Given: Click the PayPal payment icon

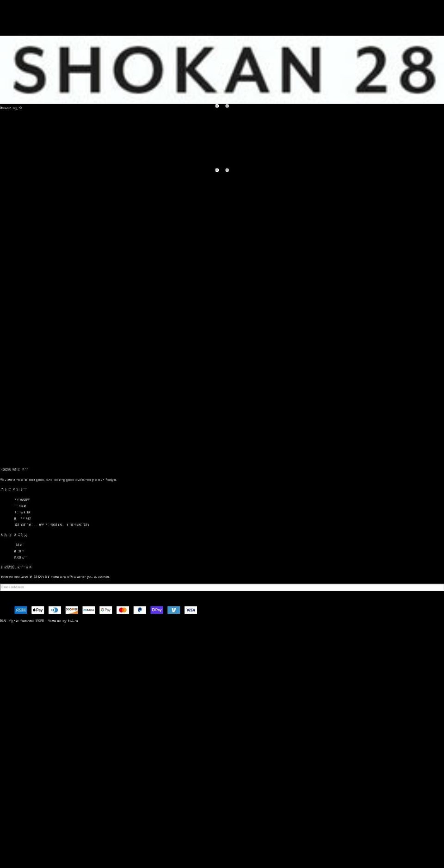Looking at the screenshot, I should click(140, 610).
